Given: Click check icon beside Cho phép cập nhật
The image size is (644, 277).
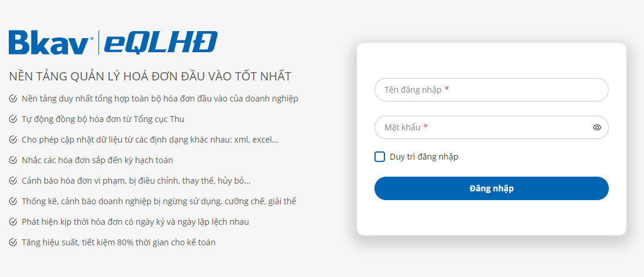Looking at the screenshot, I should click(13, 140).
